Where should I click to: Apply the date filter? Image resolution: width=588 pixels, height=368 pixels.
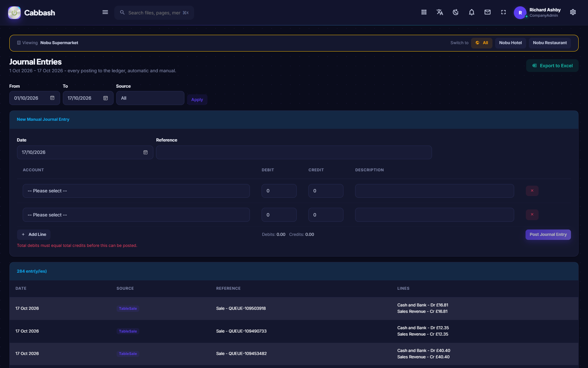(x=197, y=100)
